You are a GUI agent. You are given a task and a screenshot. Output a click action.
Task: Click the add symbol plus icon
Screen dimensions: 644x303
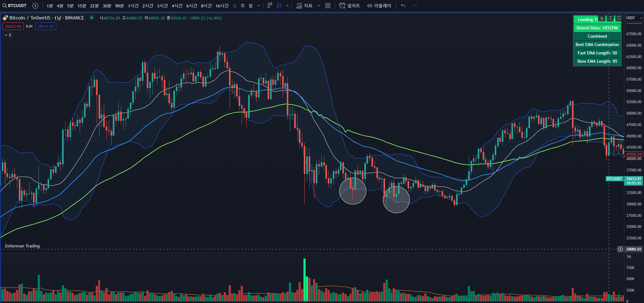36,6
